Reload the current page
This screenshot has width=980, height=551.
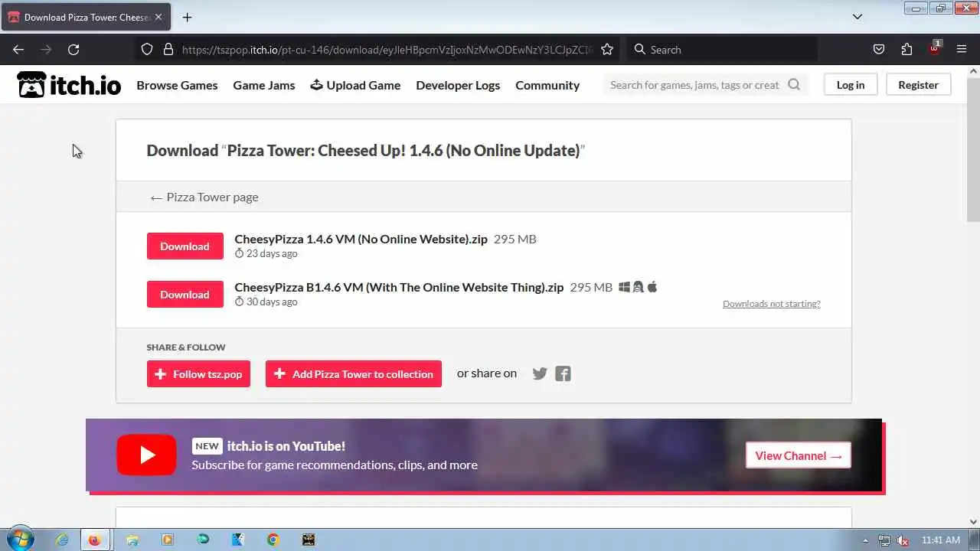[73, 50]
